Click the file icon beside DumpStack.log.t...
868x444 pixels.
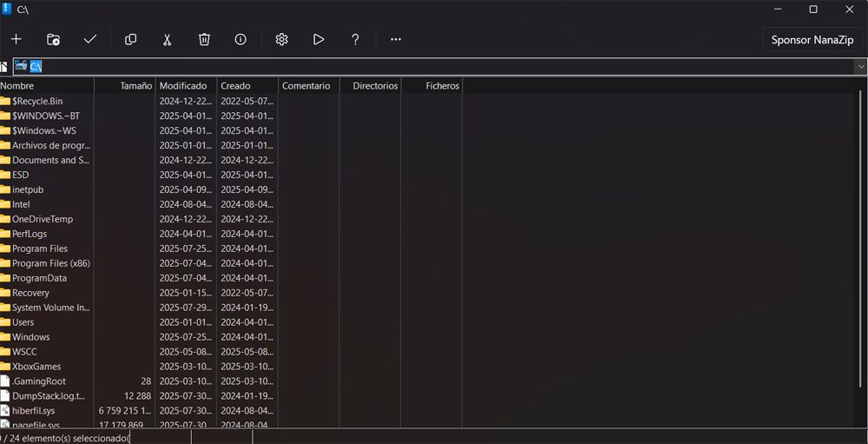(5, 395)
